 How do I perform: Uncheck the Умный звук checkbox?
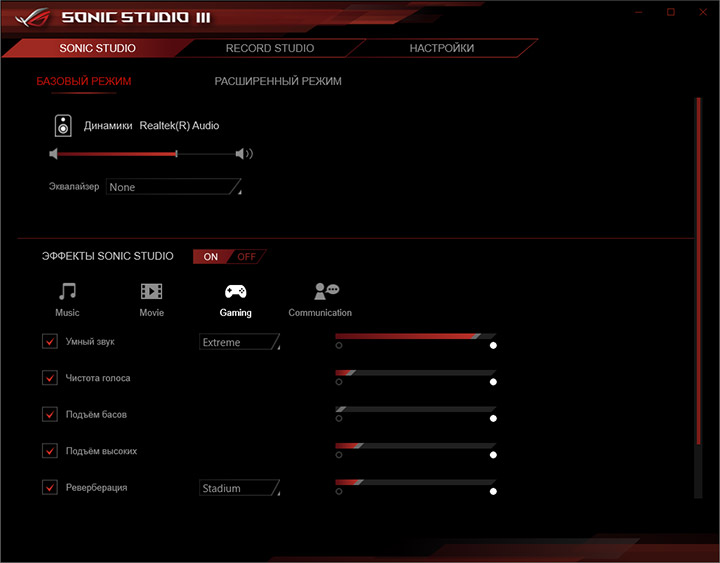pyautogui.click(x=50, y=342)
